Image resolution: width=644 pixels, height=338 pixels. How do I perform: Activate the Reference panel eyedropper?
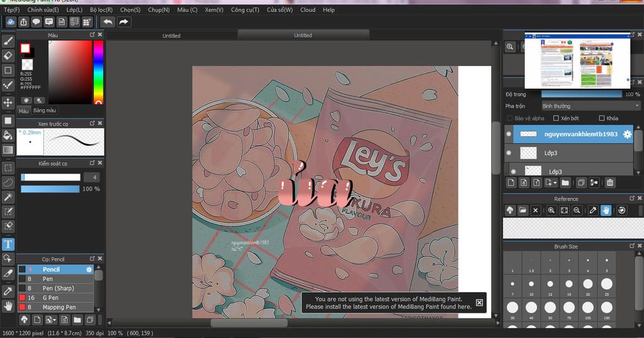(x=593, y=210)
